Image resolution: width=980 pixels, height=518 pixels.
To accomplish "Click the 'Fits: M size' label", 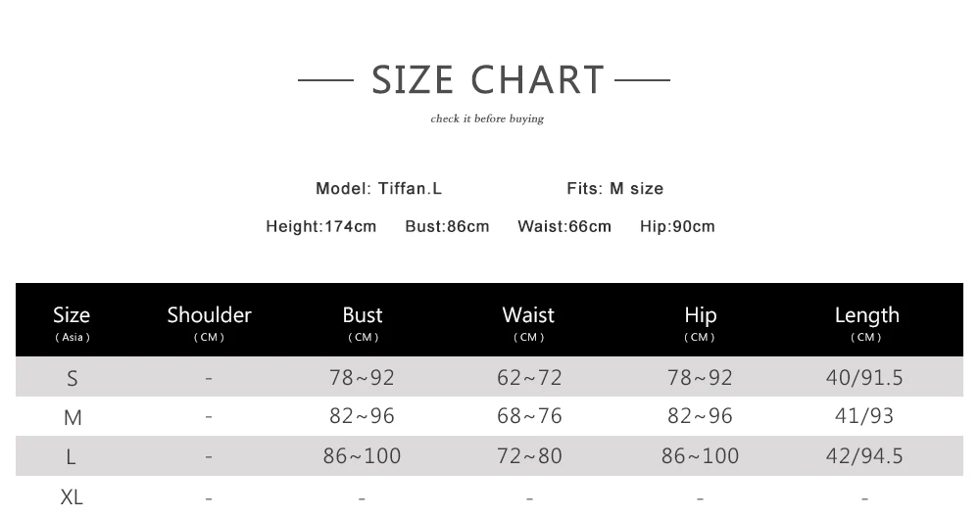I will tap(614, 188).
